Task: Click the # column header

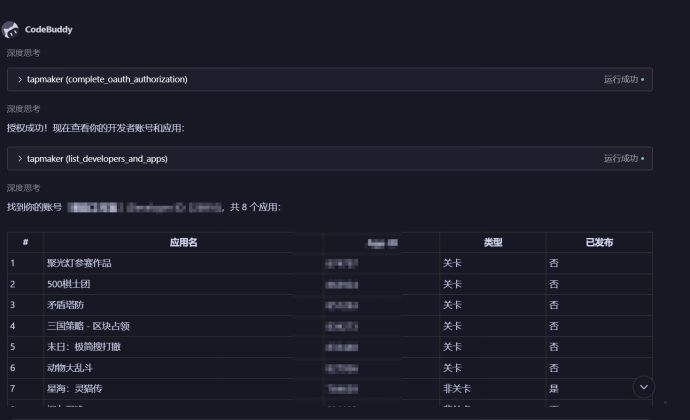Action: [26, 242]
